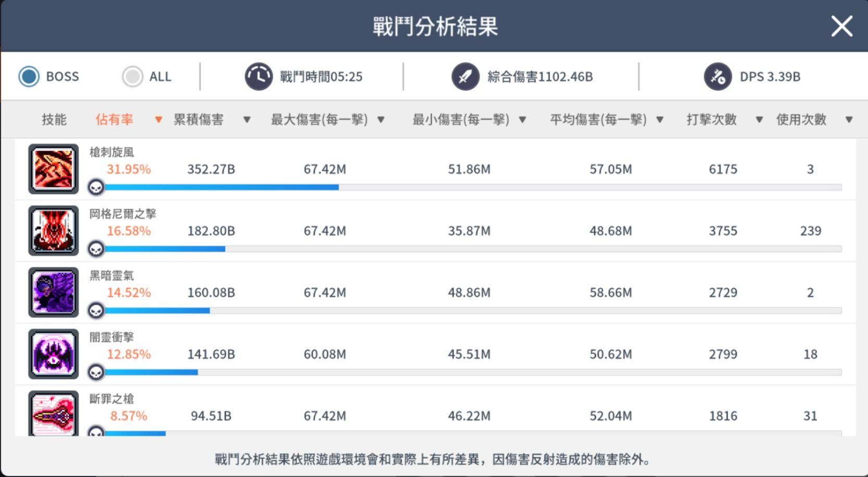The width and height of the screenshot is (868, 477).
Task: Toggle the 最大傷害 sort arrow
Action: tap(381, 120)
